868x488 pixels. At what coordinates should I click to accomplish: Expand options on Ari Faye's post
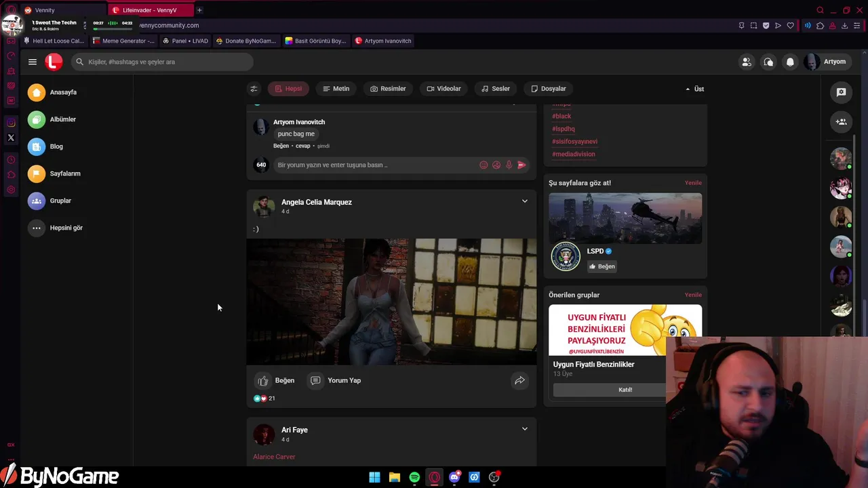click(525, 429)
